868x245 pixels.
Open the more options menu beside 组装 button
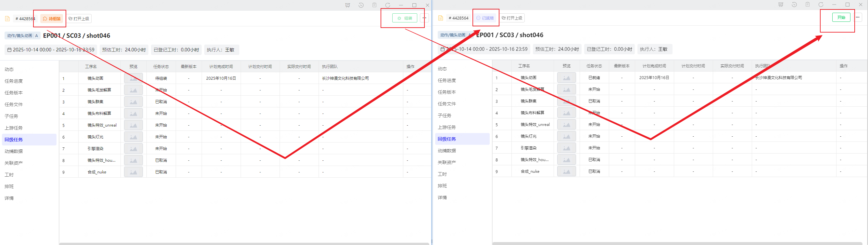[424, 18]
